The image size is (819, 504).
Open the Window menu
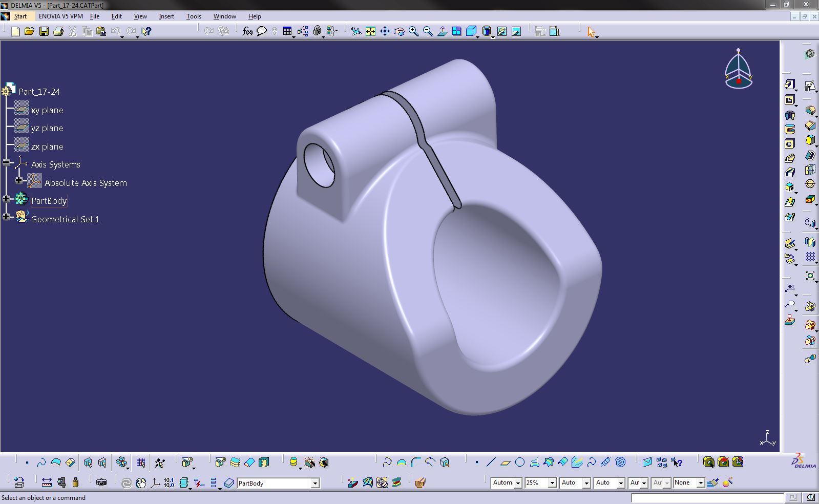tap(224, 16)
